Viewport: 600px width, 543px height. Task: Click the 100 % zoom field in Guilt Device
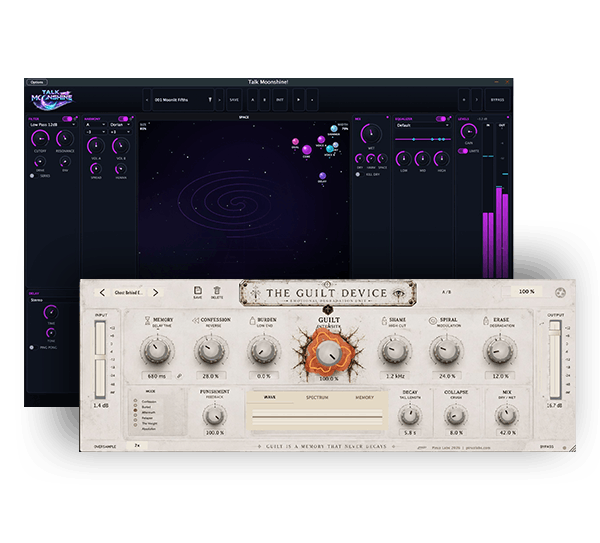pos(527,292)
